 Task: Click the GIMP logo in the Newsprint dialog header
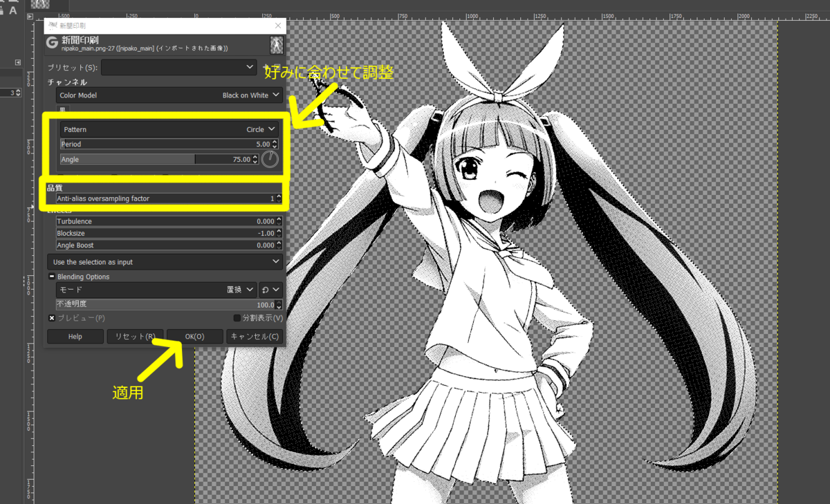point(53,43)
